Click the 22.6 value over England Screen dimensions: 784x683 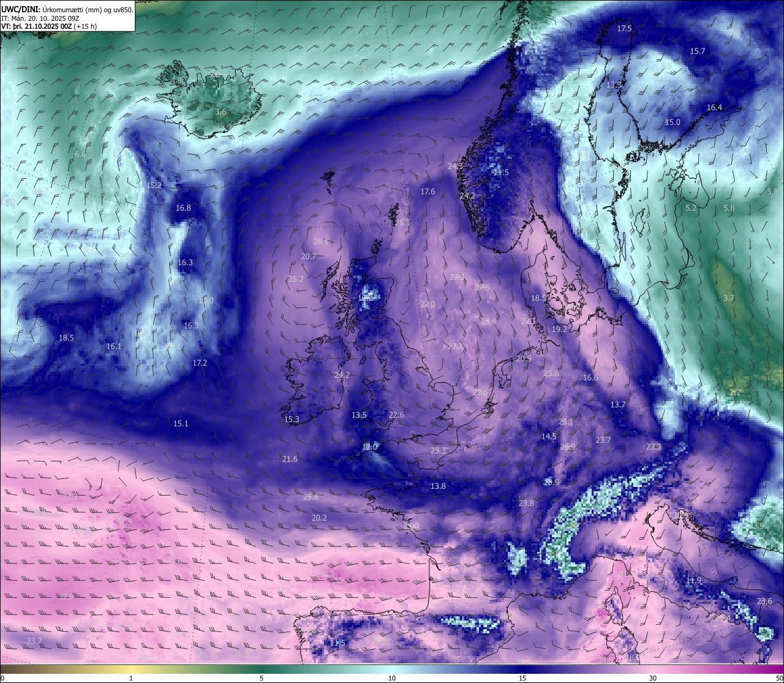click(396, 415)
